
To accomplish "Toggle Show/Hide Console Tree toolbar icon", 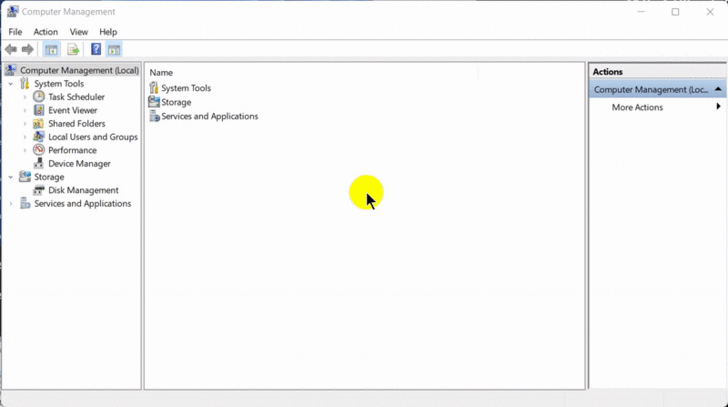I will pyautogui.click(x=52, y=49).
